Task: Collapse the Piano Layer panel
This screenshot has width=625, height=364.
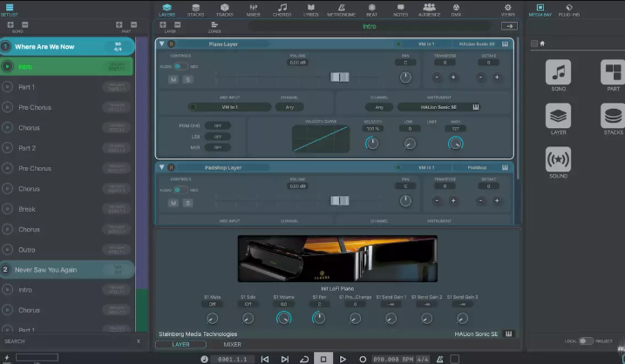Action: [x=161, y=44]
